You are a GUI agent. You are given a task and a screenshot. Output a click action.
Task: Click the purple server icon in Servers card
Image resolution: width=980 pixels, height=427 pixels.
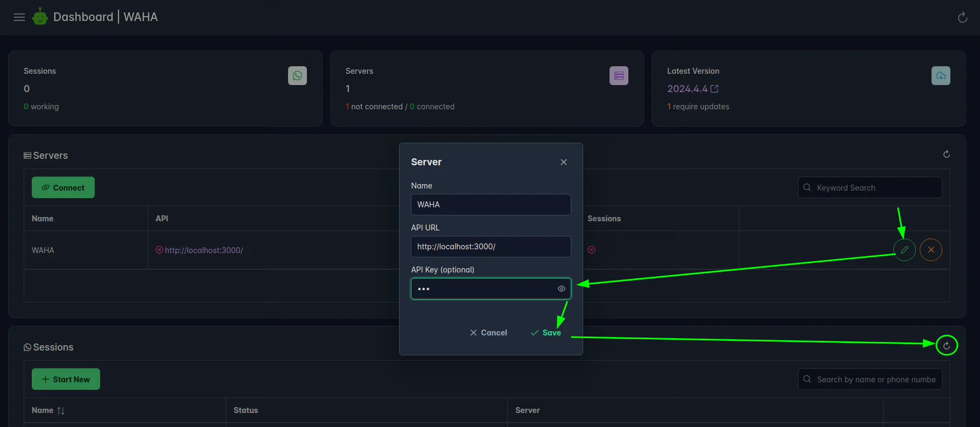tap(619, 76)
